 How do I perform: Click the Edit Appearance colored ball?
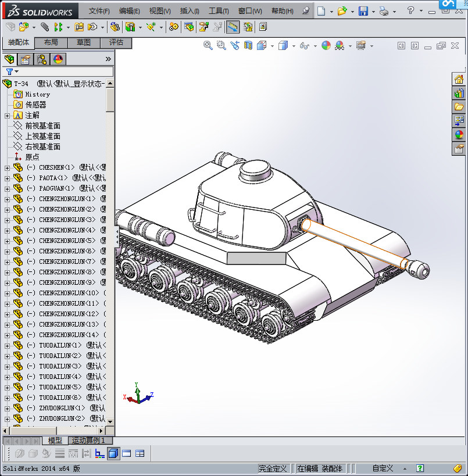pyautogui.click(x=326, y=45)
